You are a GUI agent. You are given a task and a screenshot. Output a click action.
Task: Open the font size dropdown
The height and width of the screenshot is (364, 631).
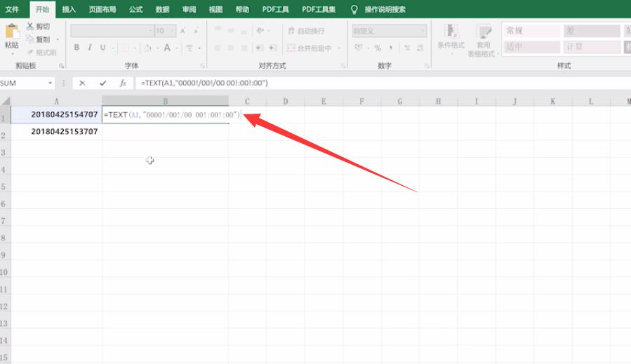172,31
